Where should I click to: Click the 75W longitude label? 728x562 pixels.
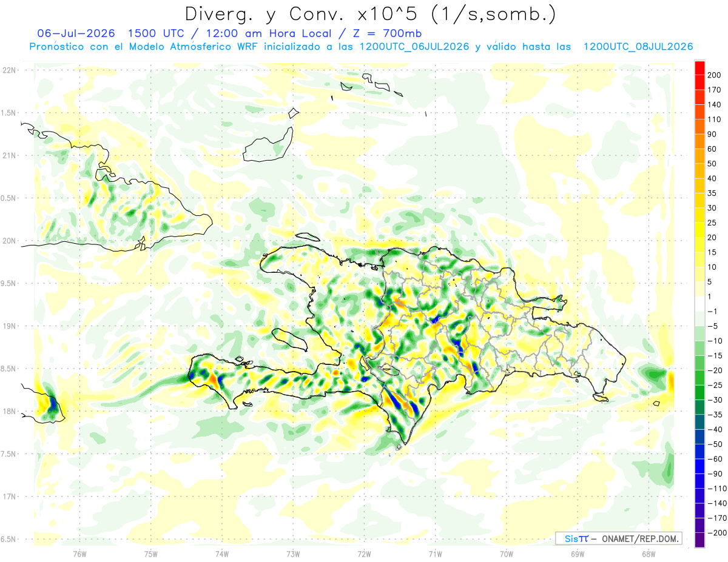150,553
